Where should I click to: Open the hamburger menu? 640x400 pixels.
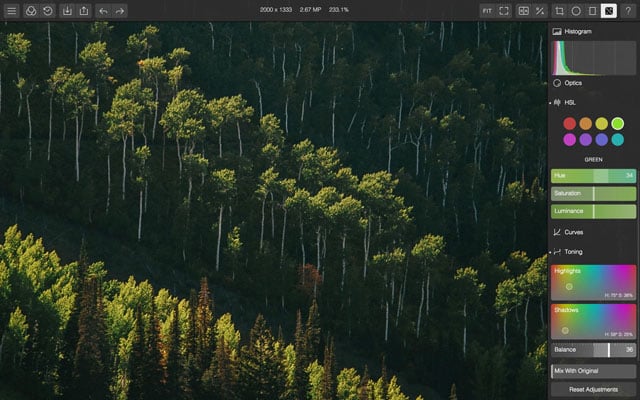click(x=12, y=11)
